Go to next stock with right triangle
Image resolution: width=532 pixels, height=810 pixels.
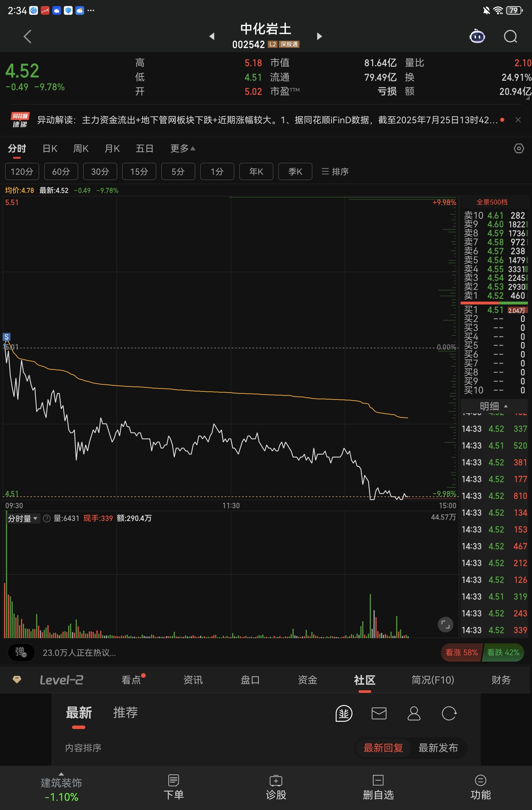tap(319, 36)
